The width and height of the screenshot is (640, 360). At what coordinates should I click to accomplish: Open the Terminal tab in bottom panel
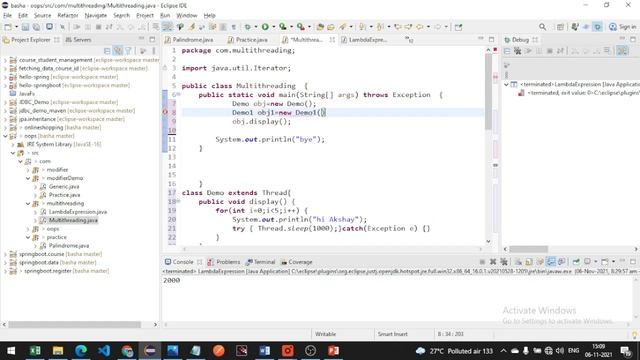coord(260,262)
